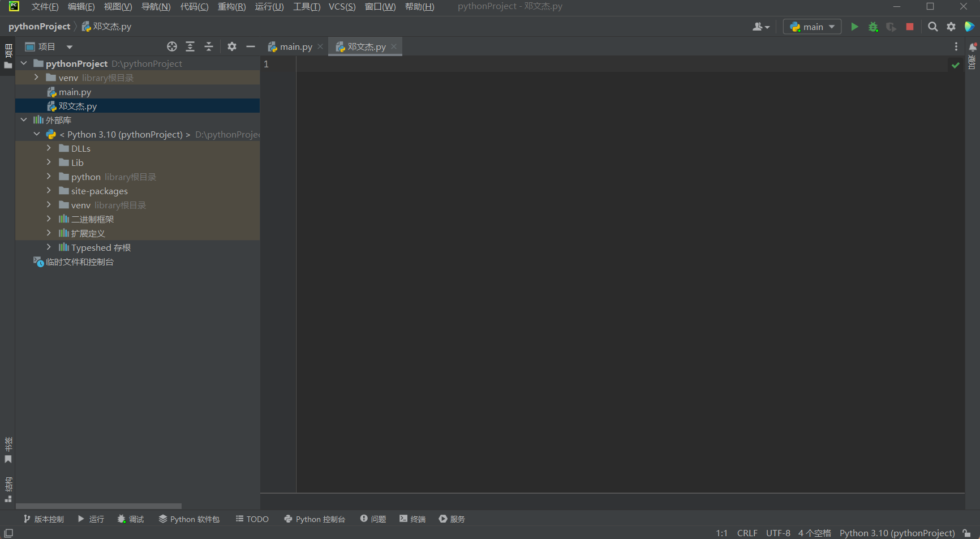Open Bookmarks tool window in left sidebar
The width and height of the screenshot is (980, 539).
coord(8,450)
